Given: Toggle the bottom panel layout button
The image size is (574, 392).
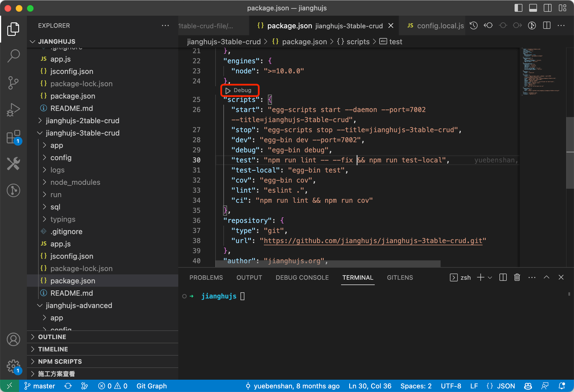Looking at the screenshot, I should tap(533, 8).
